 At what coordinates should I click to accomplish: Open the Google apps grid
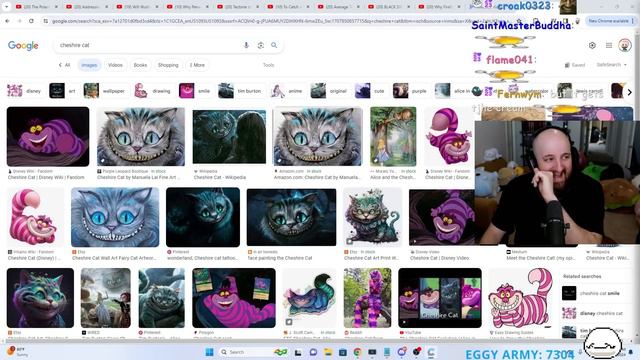(609, 45)
